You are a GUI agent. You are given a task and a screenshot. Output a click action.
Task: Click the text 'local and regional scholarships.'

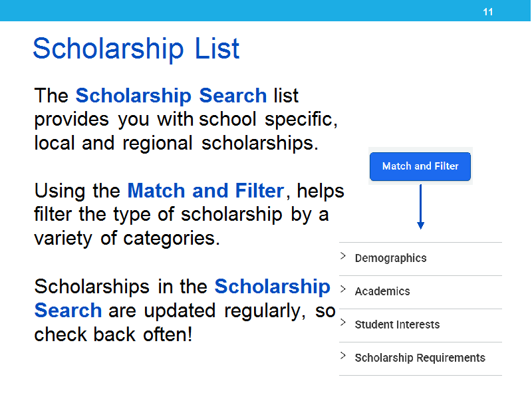pos(176,144)
